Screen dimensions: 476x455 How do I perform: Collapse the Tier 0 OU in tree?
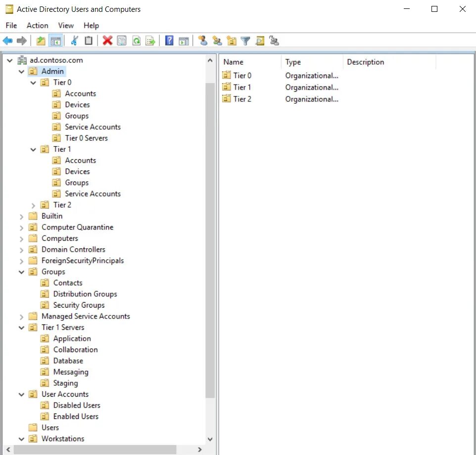[x=33, y=83]
